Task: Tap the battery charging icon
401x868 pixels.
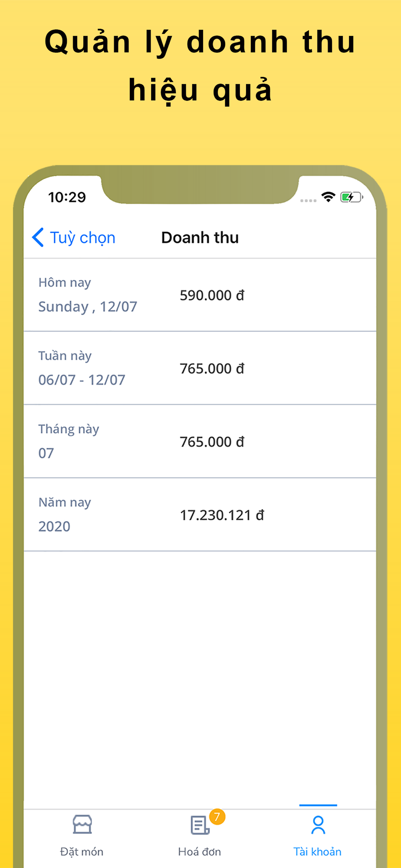Action: click(x=352, y=197)
